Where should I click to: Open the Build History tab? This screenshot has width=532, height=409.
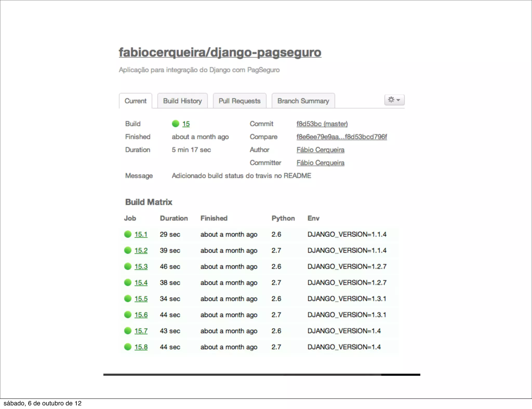click(182, 101)
